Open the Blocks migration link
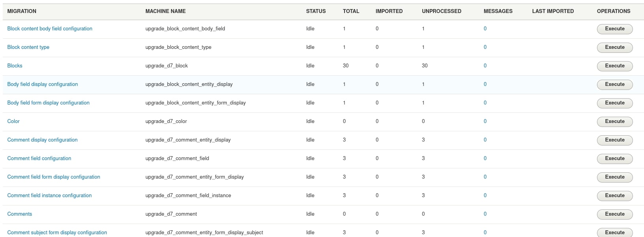This screenshot has height=237, width=644. tap(15, 66)
